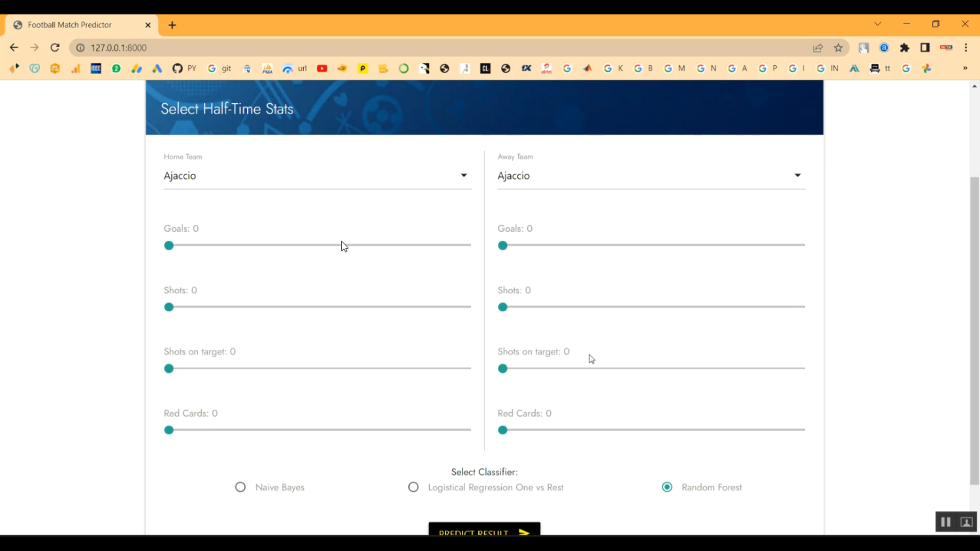Image resolution: width=980 pixels, height=551 pixels.
Task: Click the forward navigation arrow
Action: [x=35, y=48]
